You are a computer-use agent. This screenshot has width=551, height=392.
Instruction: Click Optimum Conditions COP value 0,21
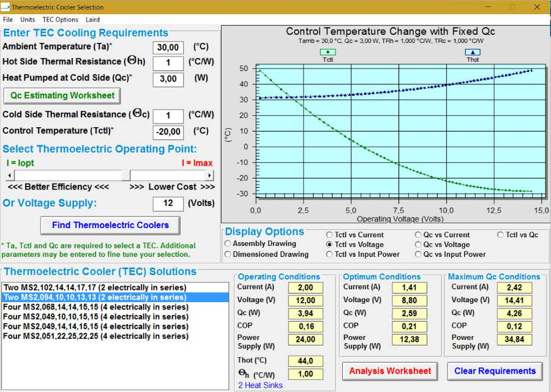click(410, 327)
